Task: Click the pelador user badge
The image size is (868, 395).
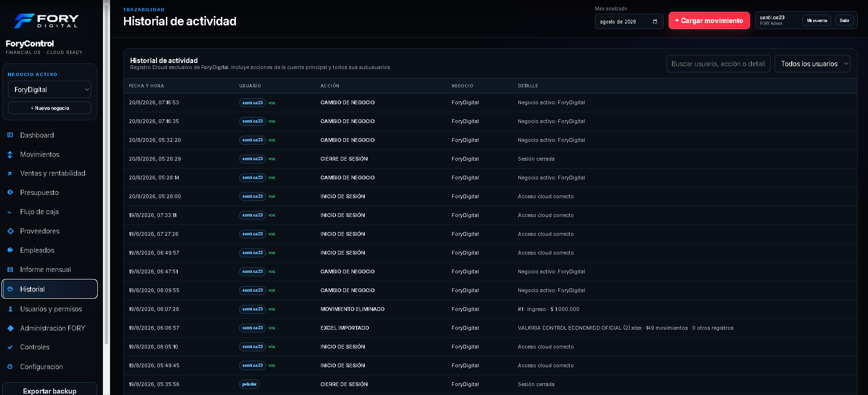Action: (250, 384)
